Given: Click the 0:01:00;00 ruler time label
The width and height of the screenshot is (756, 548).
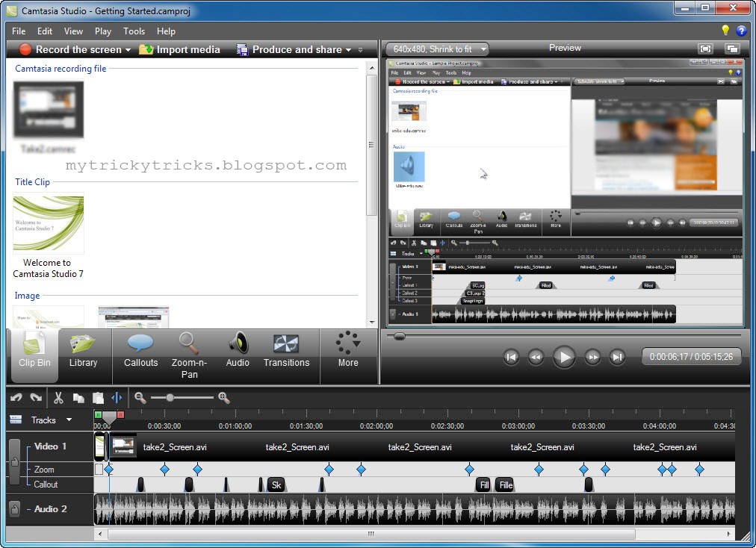Looking at the screenshot, I should pyautogui.click(x=235, y=426).
